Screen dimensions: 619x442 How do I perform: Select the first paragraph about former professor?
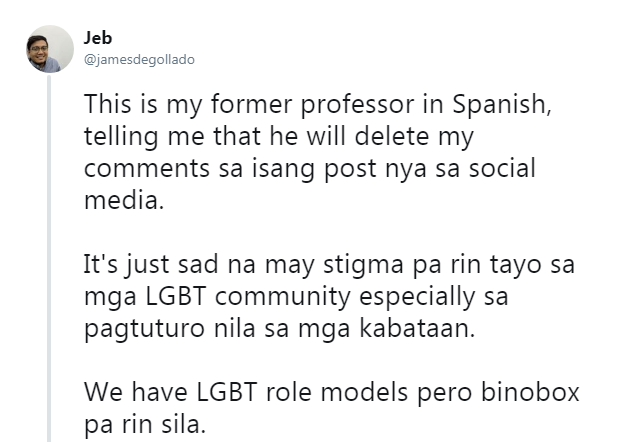coord(318,152)
